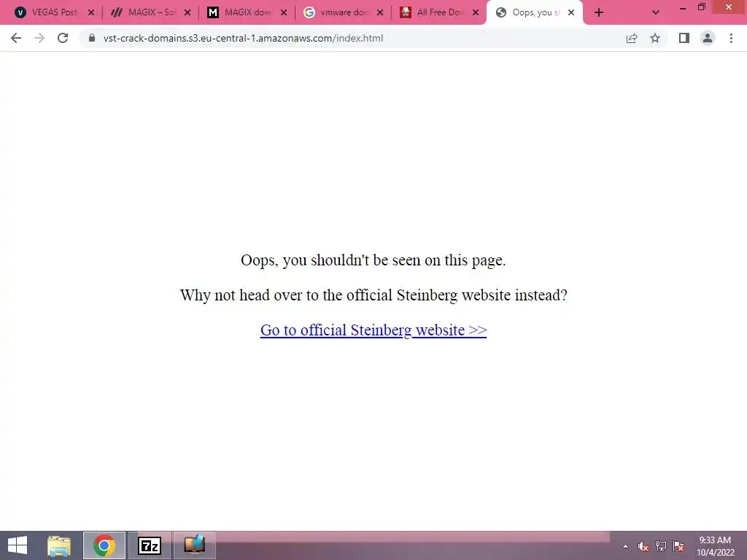Go to official Steinberg website link

[x=373, y=330]
